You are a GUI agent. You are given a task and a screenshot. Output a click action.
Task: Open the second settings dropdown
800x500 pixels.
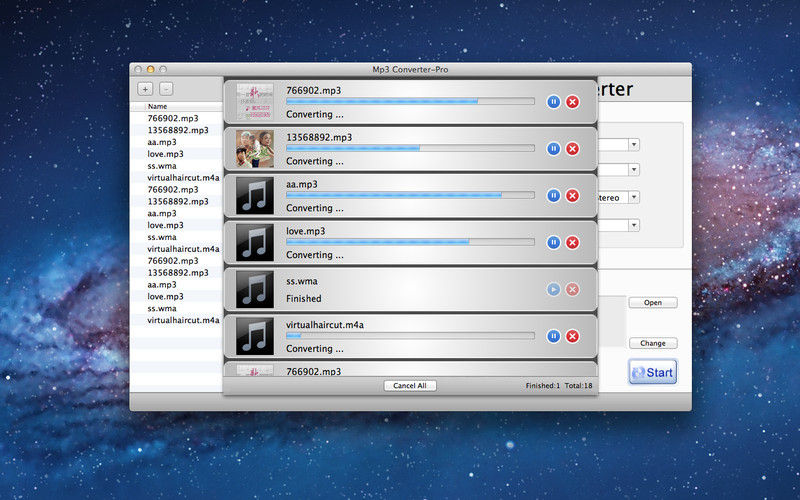[x=634, y=169]
